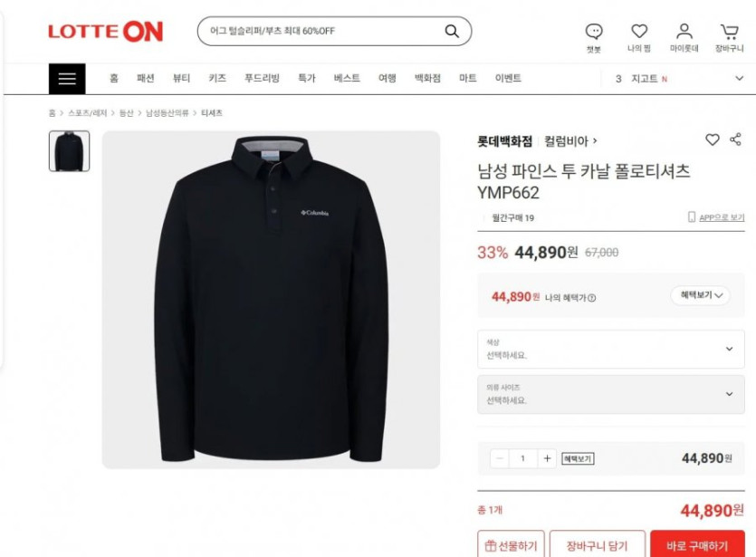Screen dimensions: 756x557
Task: Increase quantity with the plus button
Action: coord(547,458)
